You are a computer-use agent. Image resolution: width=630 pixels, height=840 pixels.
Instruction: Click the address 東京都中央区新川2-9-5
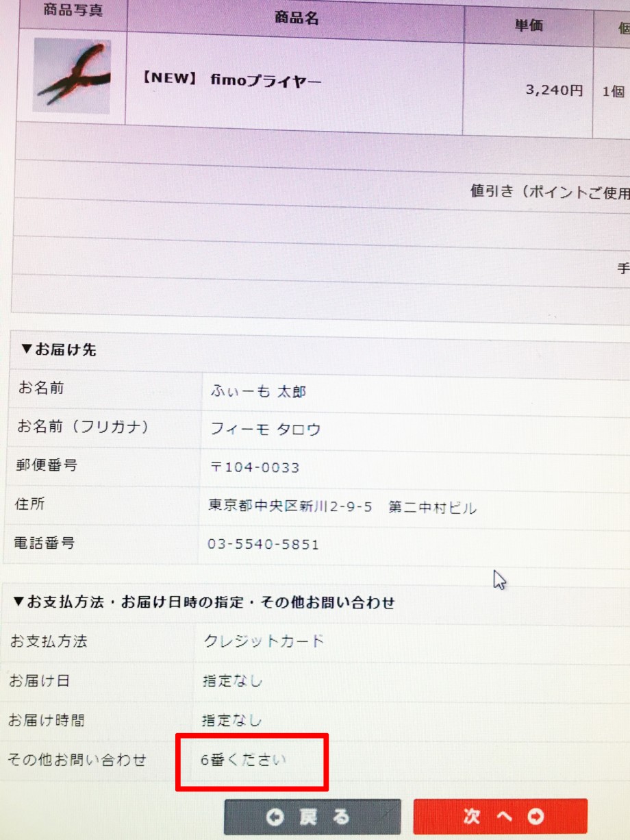(x=290, y=507)
